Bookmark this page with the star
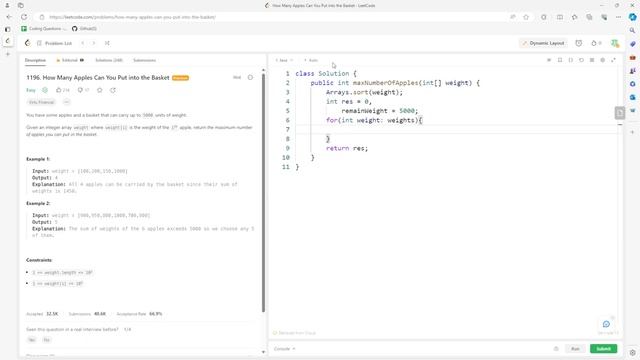640x360 pixels. (526, 17)
